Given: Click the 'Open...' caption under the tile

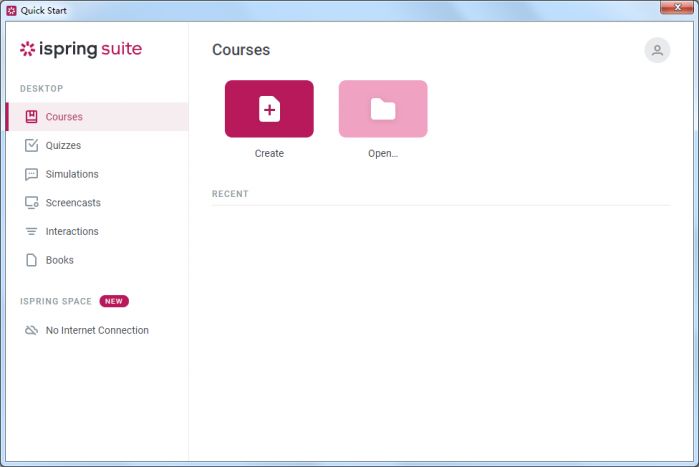Looking at the screenshot, I should click(383, 153).
